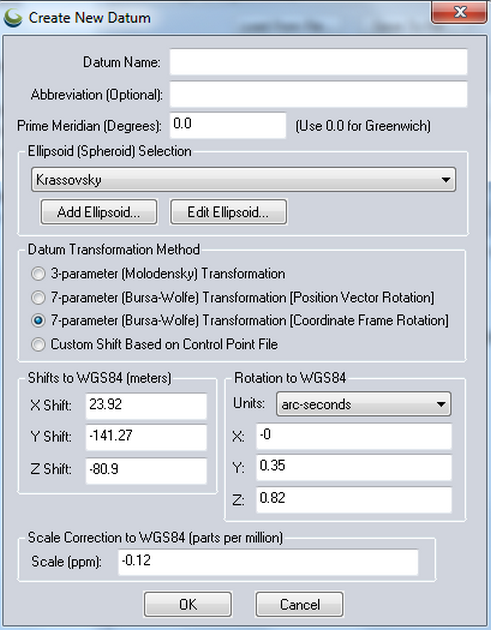Click the X Shift field showing 23.92
This screenshot has width=491, height=630.
pos(146,405)
